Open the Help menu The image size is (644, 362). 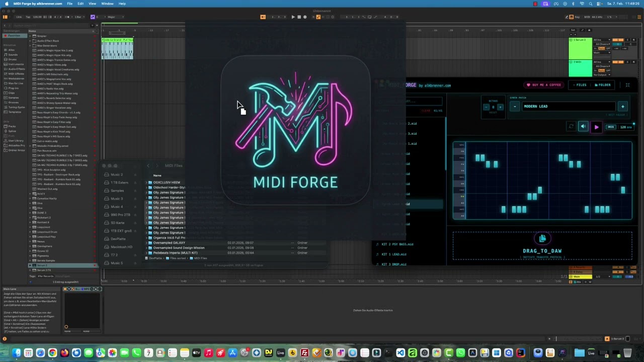[122, 4]
